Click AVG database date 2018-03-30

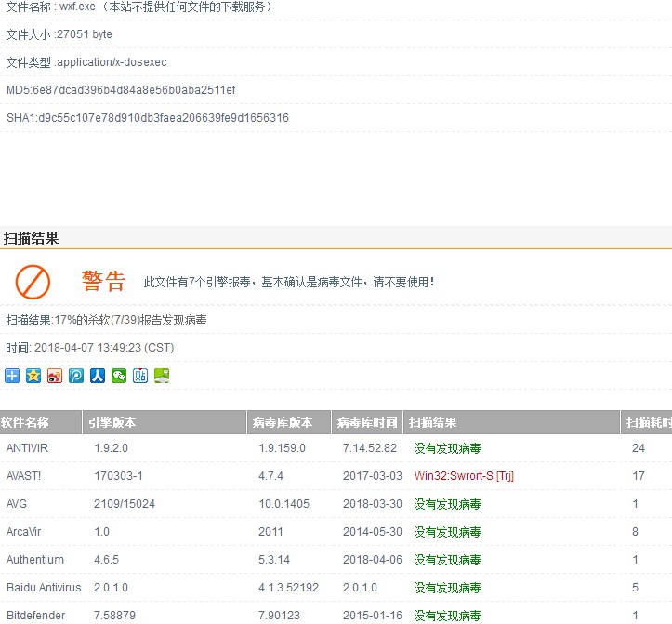pos(373,504)
